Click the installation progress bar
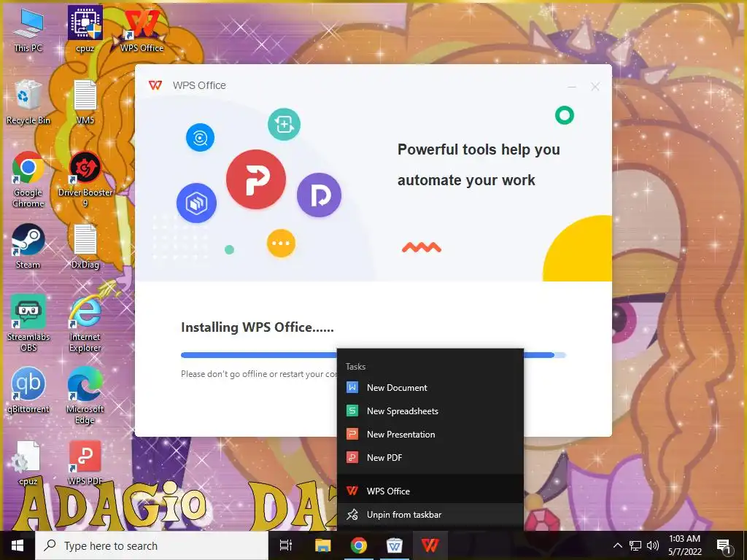This screenshot has width=747, height=560. (373, 355)
